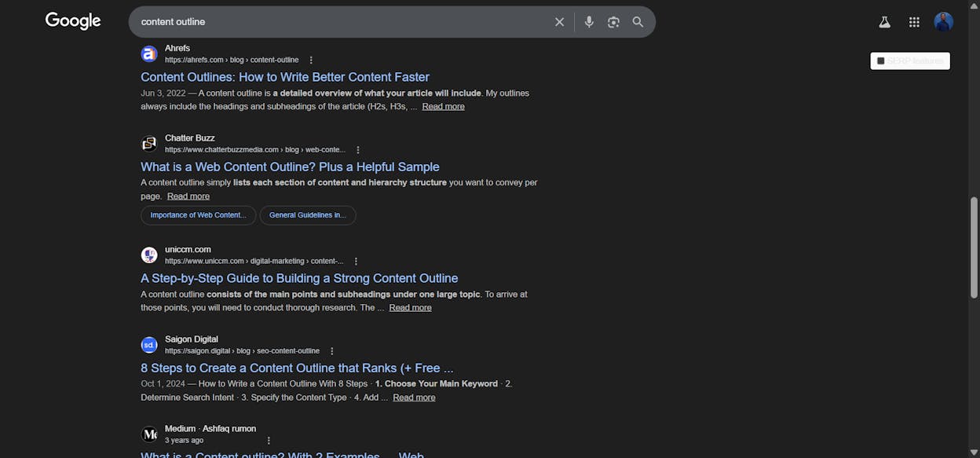This screenshot has width=980, height=458.
Task: Click the Ahrefs site favicon
Action: 149,53
